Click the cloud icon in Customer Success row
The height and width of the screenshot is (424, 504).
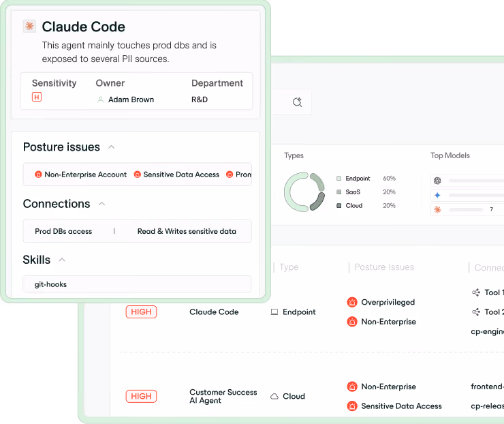pos(274,396)
